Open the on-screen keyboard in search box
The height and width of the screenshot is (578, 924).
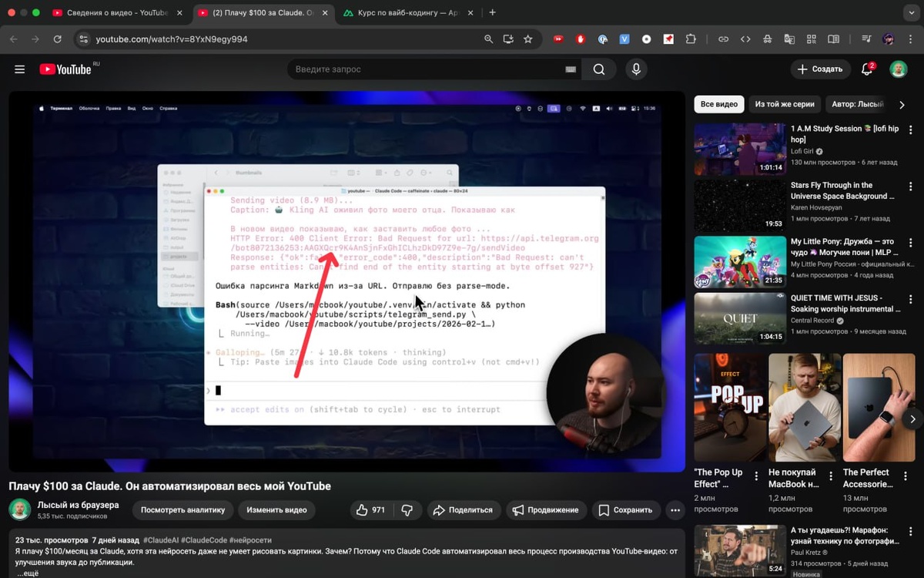point(571,69)
